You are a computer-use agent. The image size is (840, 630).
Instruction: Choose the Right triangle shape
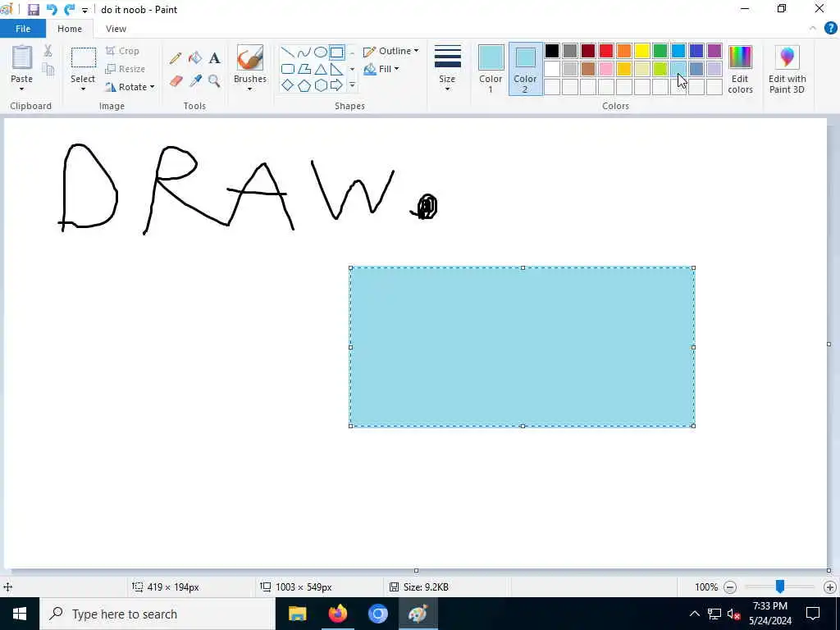pyautogui.click(x=336, y=69)
